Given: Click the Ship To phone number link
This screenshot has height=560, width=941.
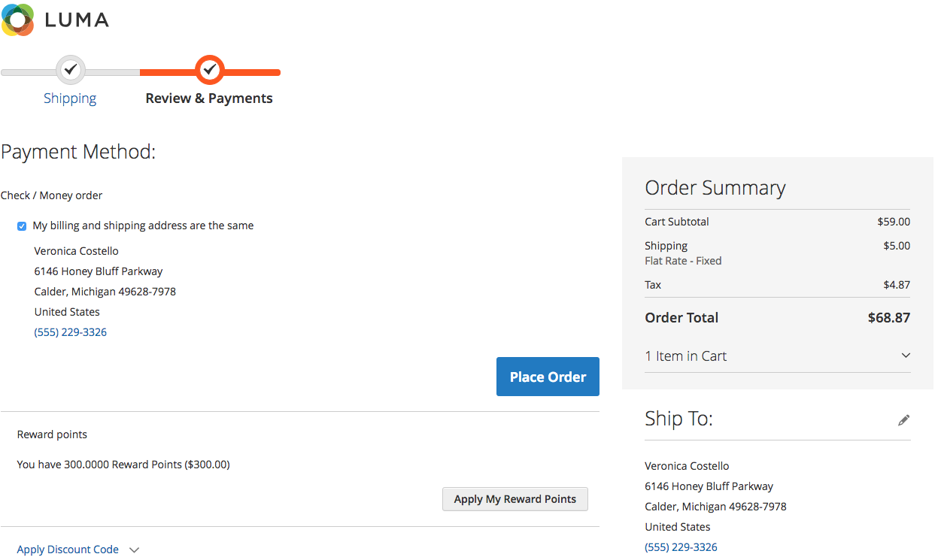Looking at the screenshot, I should coord(681,547).
